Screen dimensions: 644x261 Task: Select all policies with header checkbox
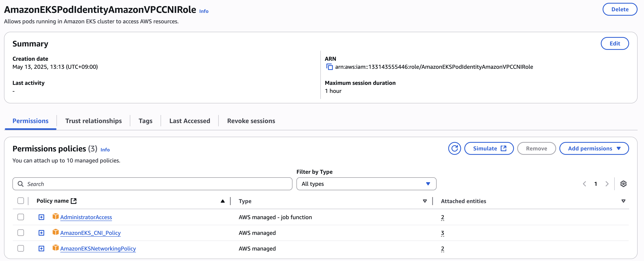tap(21, 201)
